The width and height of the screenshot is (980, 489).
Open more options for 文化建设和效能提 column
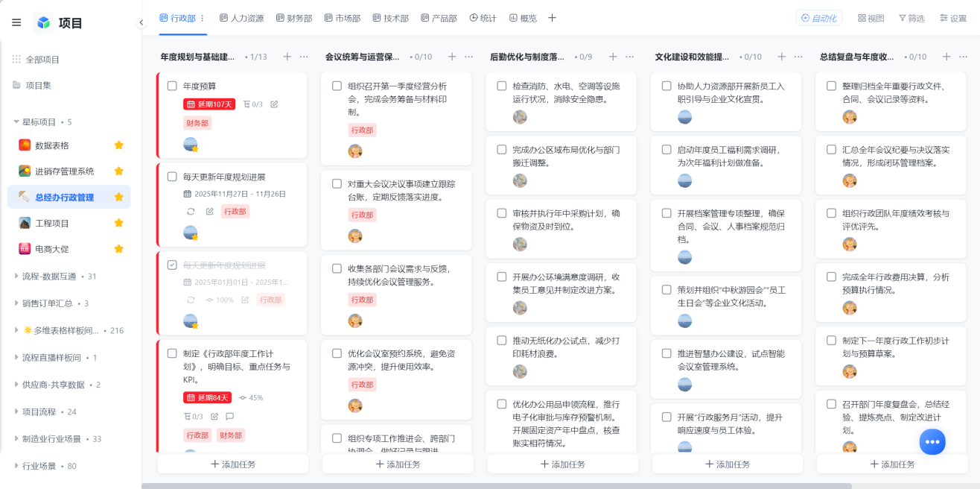(798, 57)
